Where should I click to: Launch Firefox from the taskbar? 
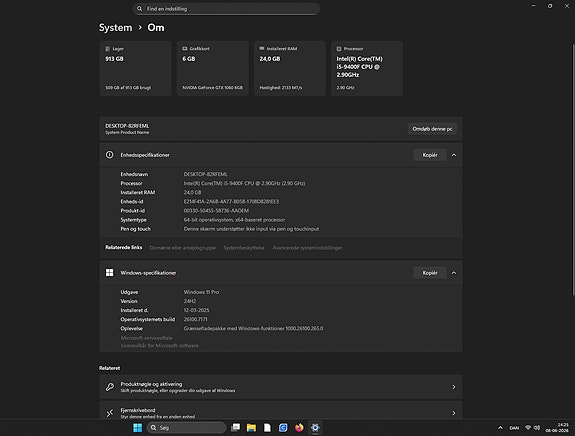click(299, 428)
